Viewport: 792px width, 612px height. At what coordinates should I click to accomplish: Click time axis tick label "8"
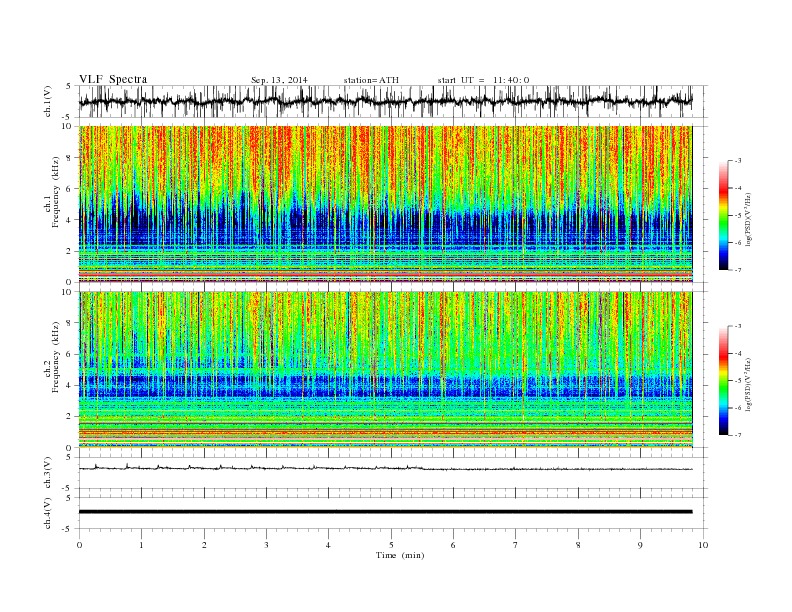(x=578, y=545)
